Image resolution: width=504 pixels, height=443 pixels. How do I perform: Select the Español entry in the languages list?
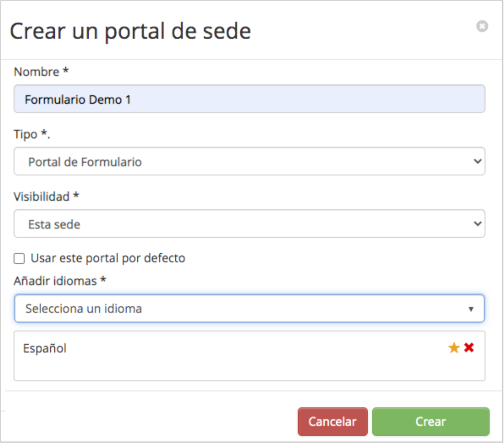(x=45, y=348)
